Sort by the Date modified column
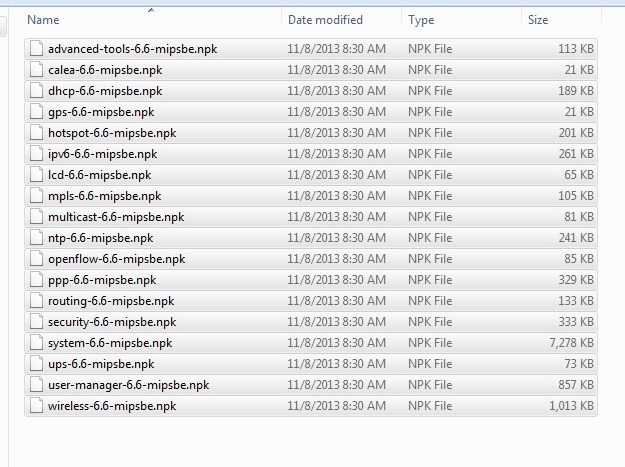The height and width of the screenshot is (467, 625). pos(325,20)
